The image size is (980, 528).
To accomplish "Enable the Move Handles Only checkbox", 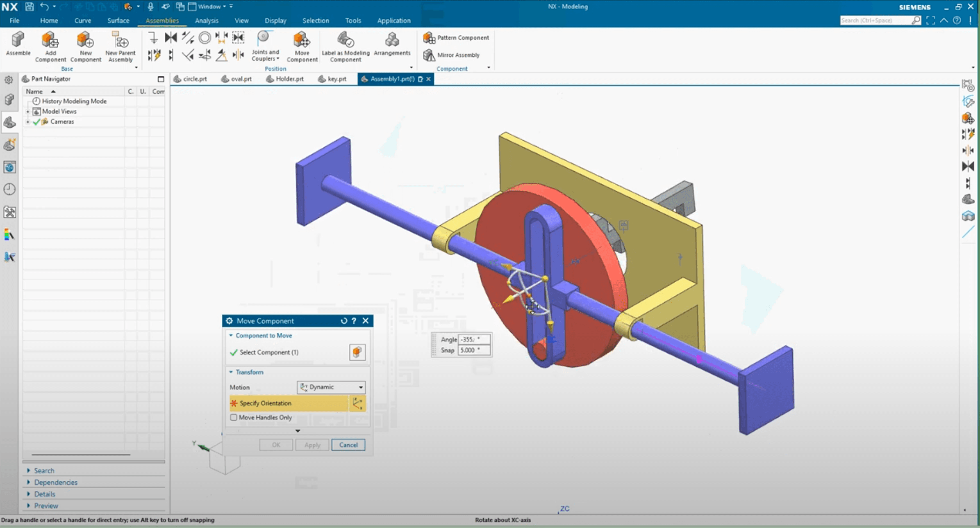I will 234,417.
